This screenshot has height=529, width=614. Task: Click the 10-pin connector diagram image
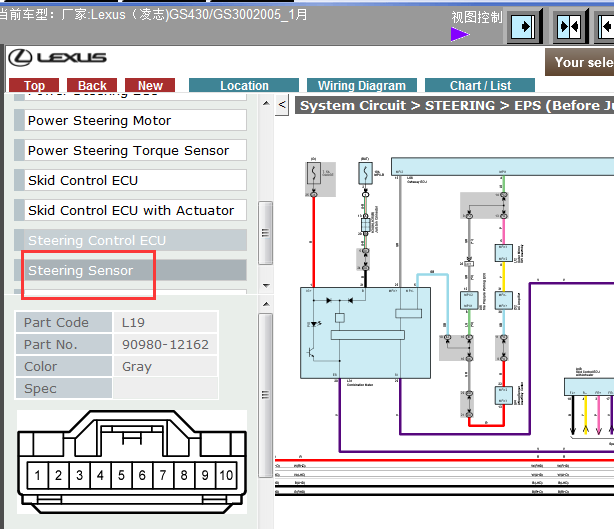click(132, 462)
